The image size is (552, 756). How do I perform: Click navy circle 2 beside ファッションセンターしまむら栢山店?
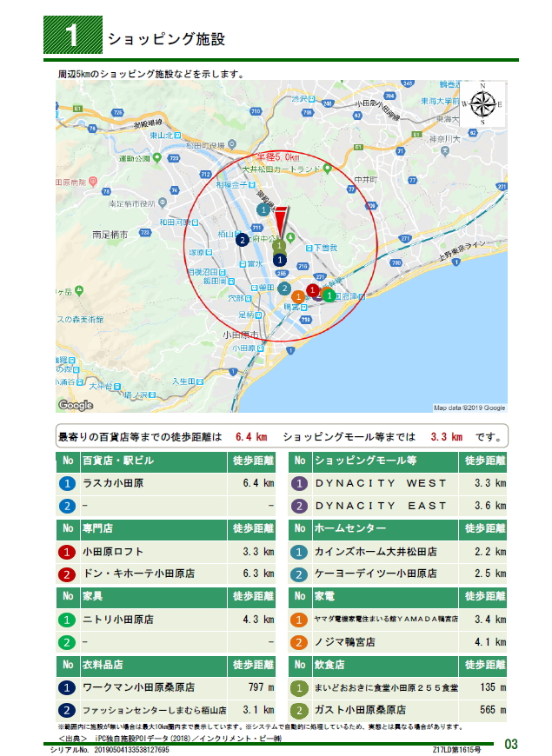point(67,710)
